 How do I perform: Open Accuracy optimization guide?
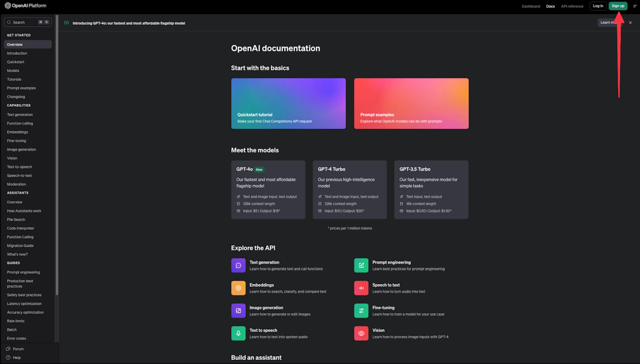(25, 313)
